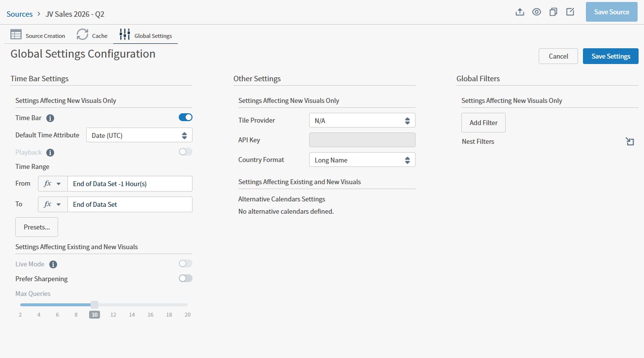Click the Global Filters heading
644x358 pixels.
(478, 78)
